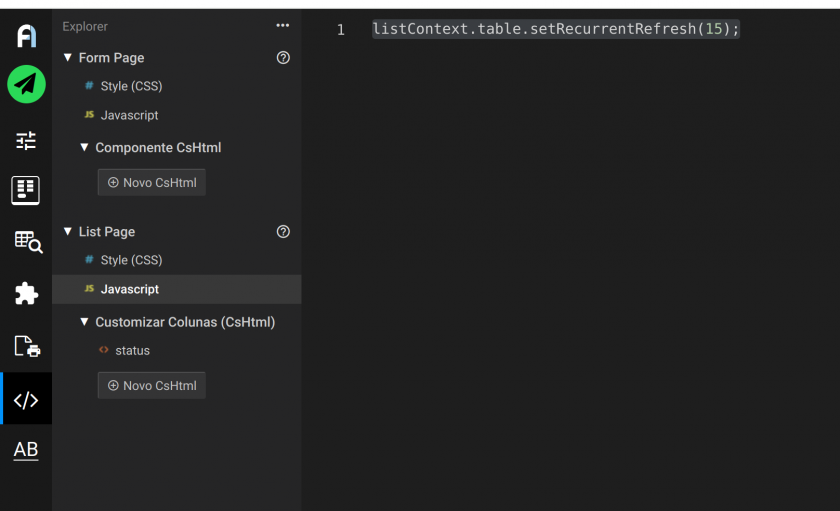This screenshot has height=511, width=840.
Task: Open Style (CSS) under Form Page
Action: coord(131,87)
